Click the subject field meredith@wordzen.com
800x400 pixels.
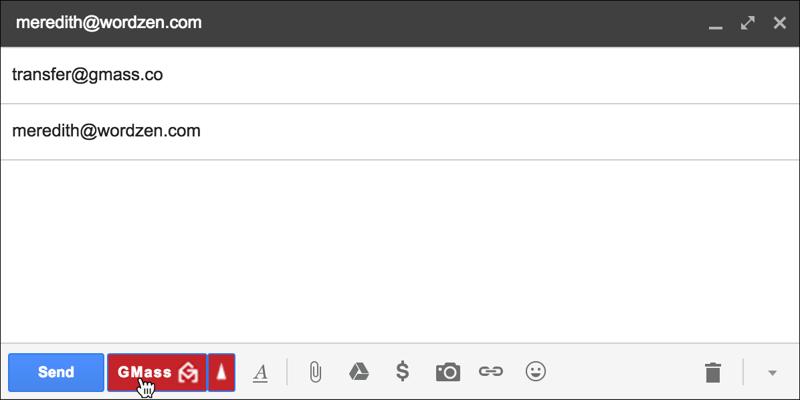point(400,131)
